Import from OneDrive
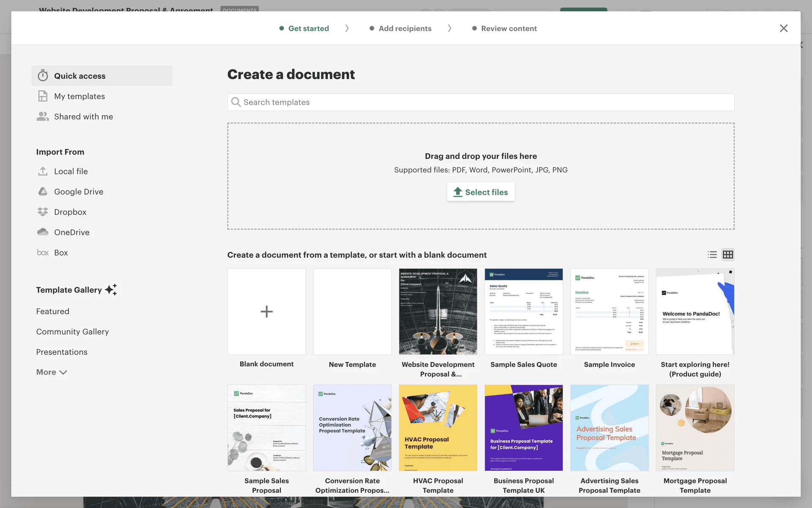The height and width of the screenshot is (508, 812). (x=71, y=232)
